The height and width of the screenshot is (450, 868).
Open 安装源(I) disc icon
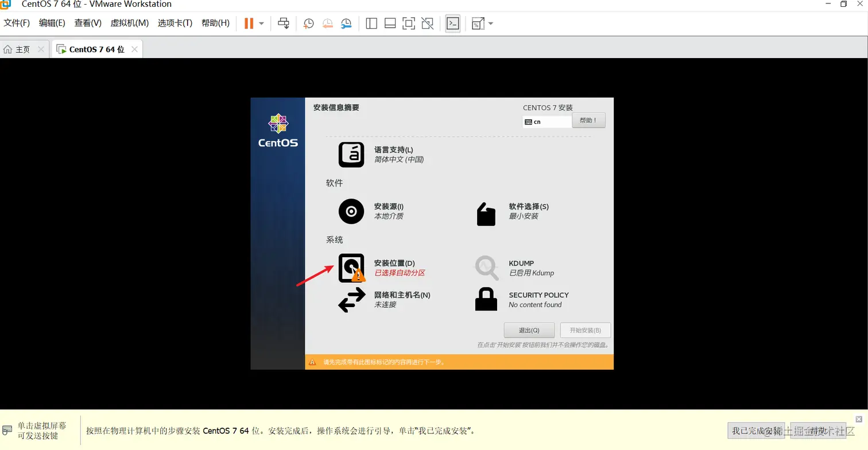point(351,211)
